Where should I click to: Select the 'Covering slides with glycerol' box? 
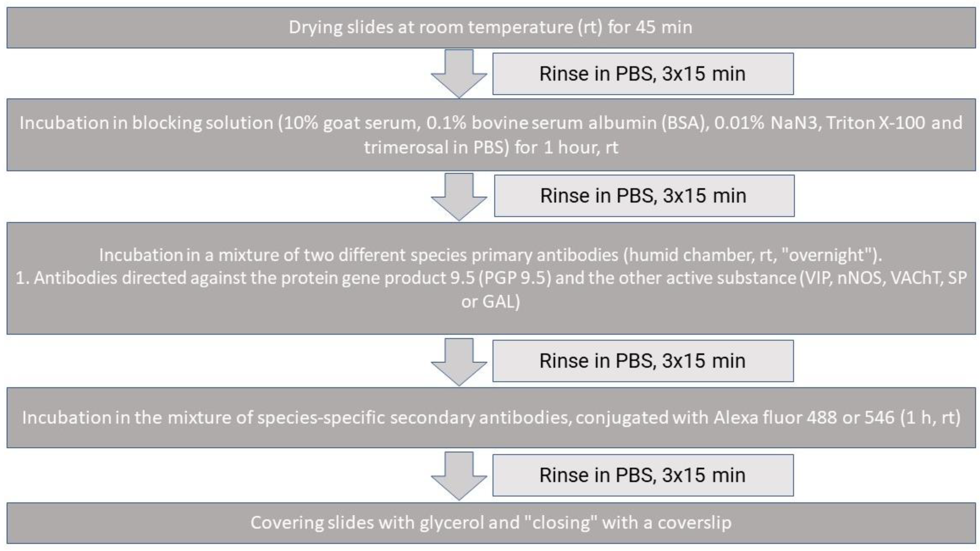(x=491, y=523)
